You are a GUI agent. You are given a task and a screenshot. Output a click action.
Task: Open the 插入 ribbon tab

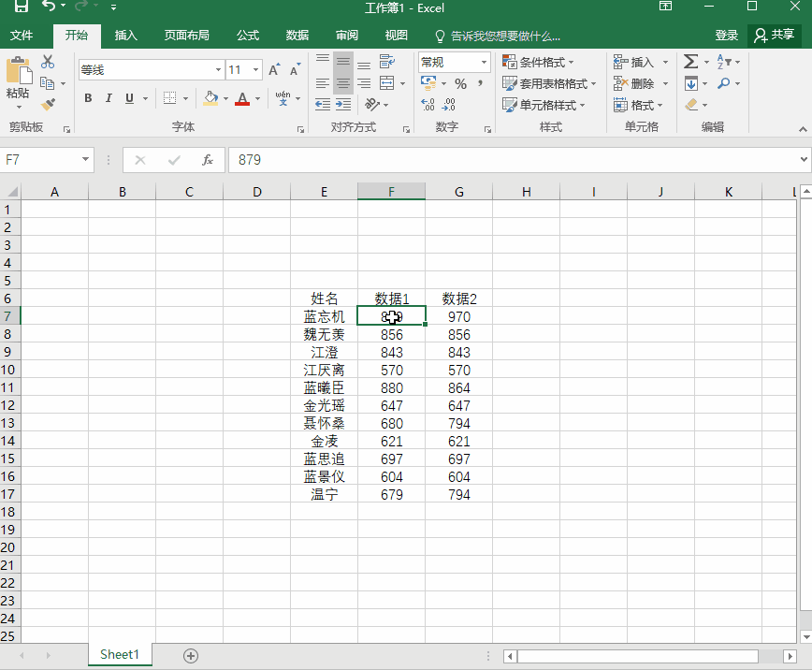[x=125, y=36]
